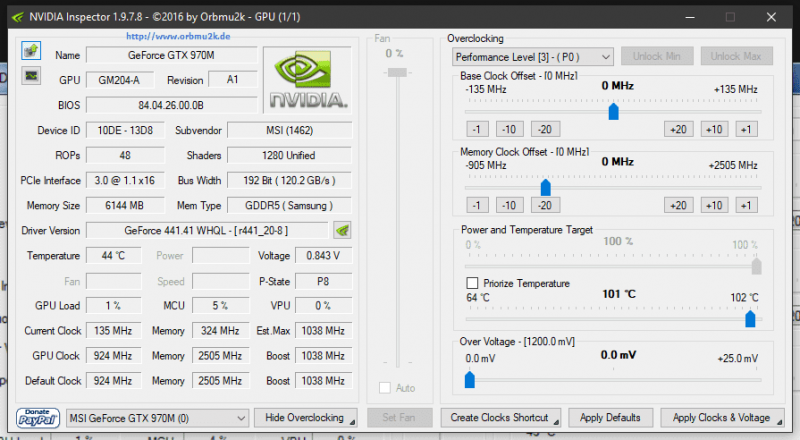Open the orbmu2k.de website link

[x=178, y=36]
